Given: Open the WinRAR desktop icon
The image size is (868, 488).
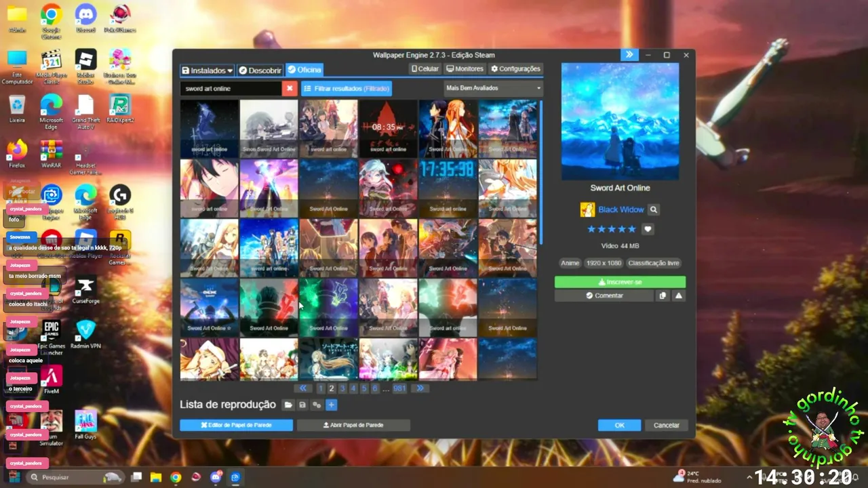Looking at the screenshot, I should point(51,154).
